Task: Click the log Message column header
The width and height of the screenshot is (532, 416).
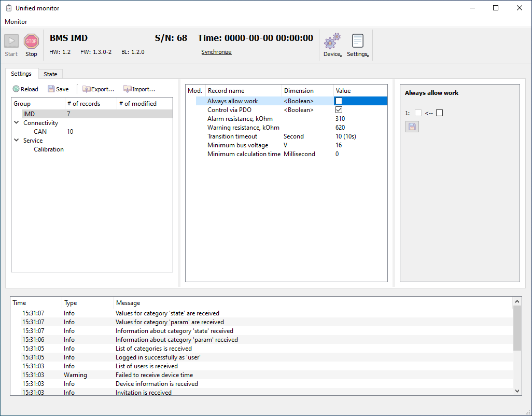Action: [313, 303]
